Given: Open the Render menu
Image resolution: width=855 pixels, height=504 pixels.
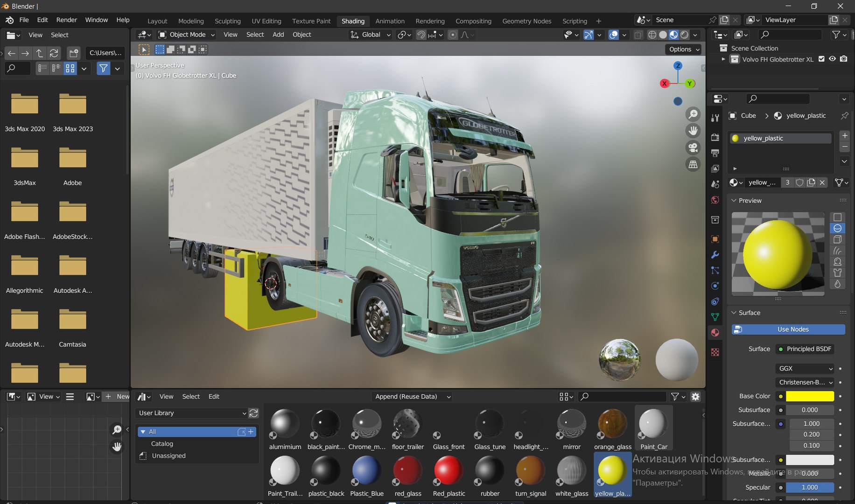Looking at the screenshot, I should (x=67, y=20).
